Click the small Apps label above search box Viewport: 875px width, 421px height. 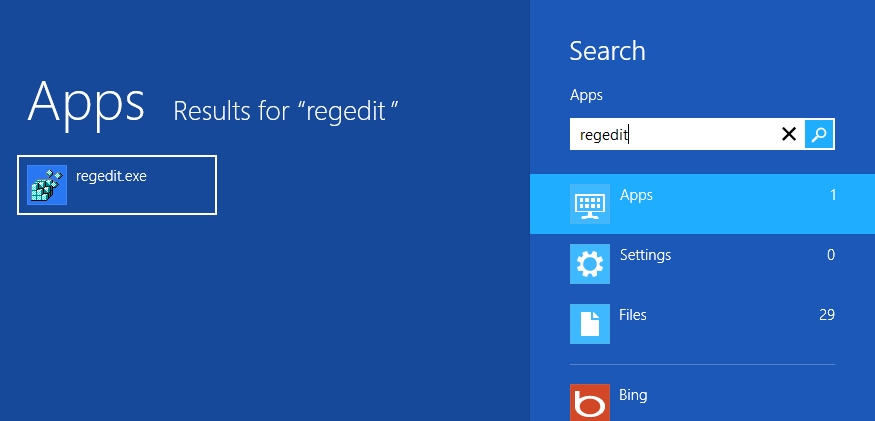coord(586,95)
